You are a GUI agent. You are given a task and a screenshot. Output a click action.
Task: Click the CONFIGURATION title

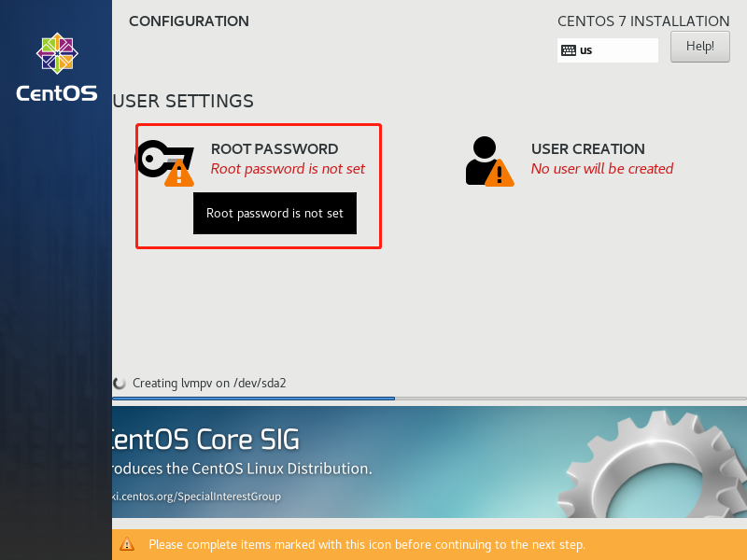(x=190, y=21)
